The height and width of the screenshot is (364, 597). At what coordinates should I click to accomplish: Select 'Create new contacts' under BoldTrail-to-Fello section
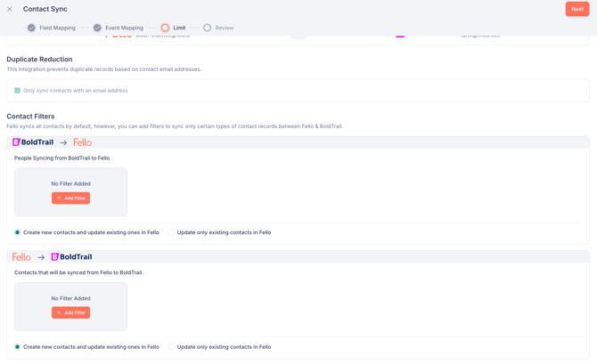point(17,232)
